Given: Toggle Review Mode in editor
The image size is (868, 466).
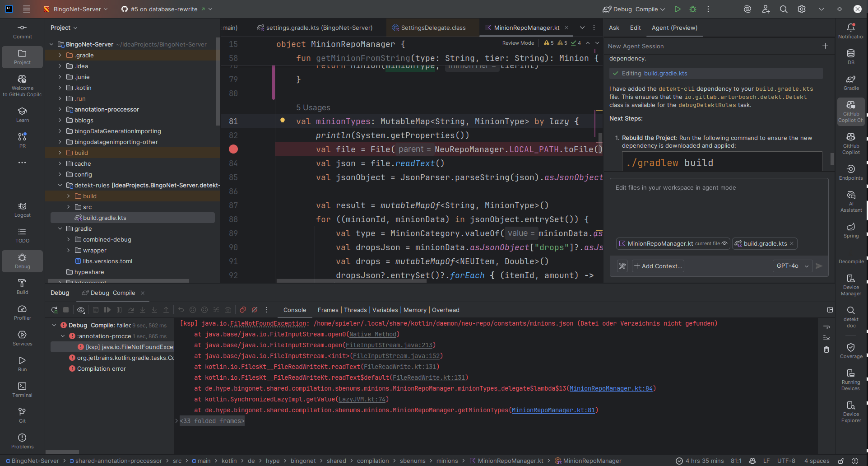Looking at the screenshot, I should coord(518,43).
